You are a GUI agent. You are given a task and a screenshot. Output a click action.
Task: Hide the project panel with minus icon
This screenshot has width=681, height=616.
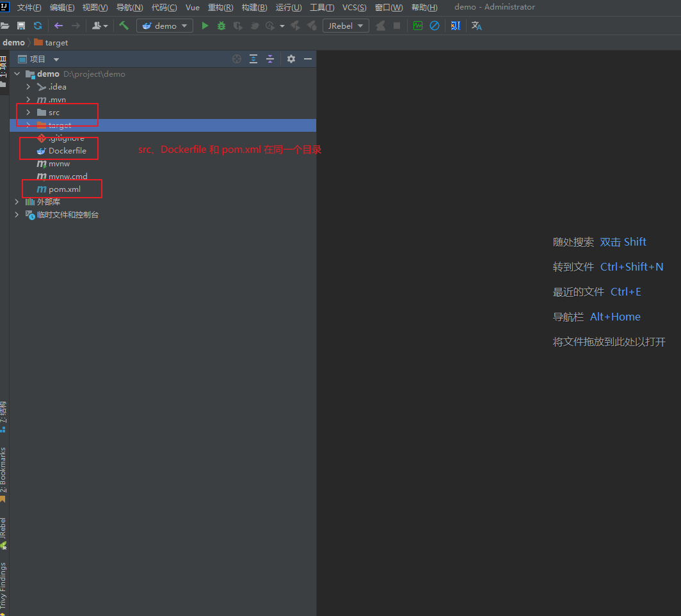tap(308, 59)
